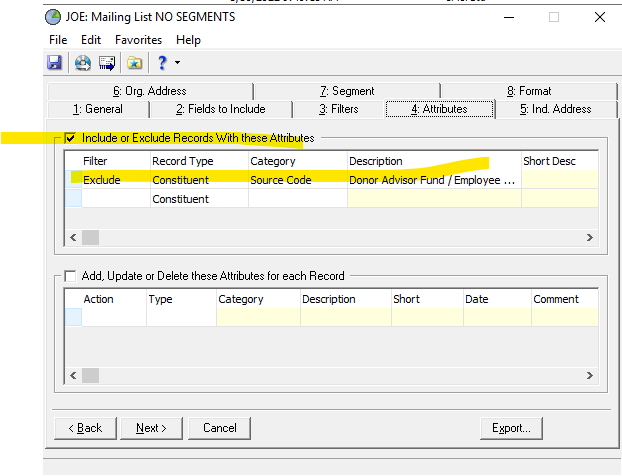Image resolution: width=622 pixels, height=476 pixels.
Task: Click the Export... button
Action: pyautogui.click(x=511, y=428)
